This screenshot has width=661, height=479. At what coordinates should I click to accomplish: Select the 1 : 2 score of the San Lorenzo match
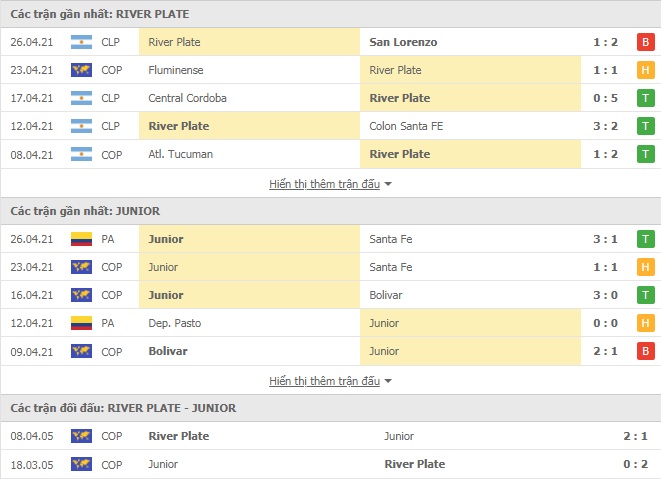pos(605,42)
